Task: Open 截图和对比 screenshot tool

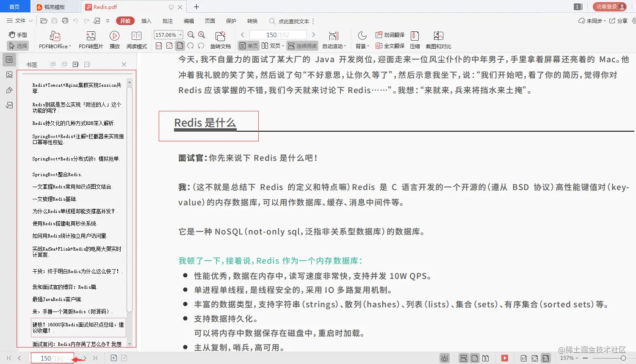Action: pos(438,40)
